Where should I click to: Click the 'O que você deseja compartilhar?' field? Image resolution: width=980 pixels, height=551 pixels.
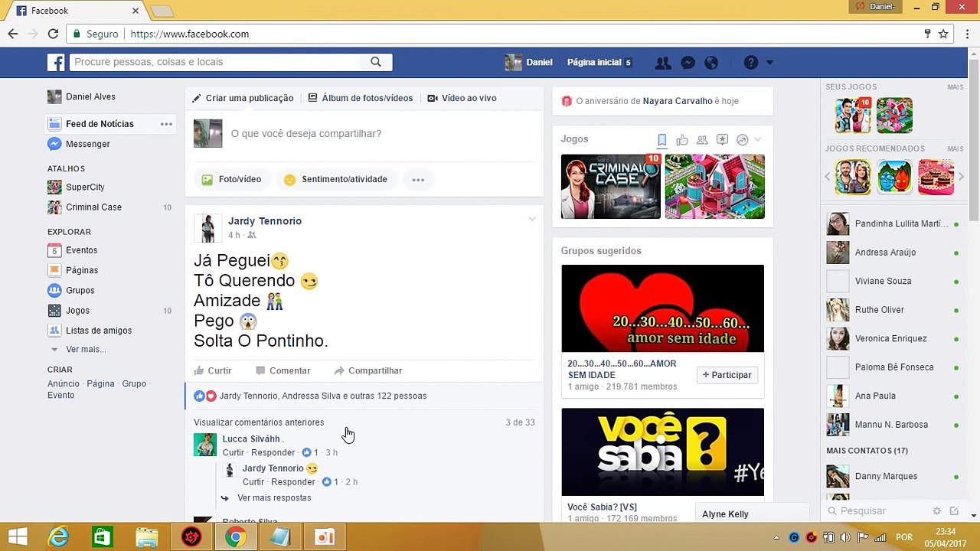tap(306, 134)
